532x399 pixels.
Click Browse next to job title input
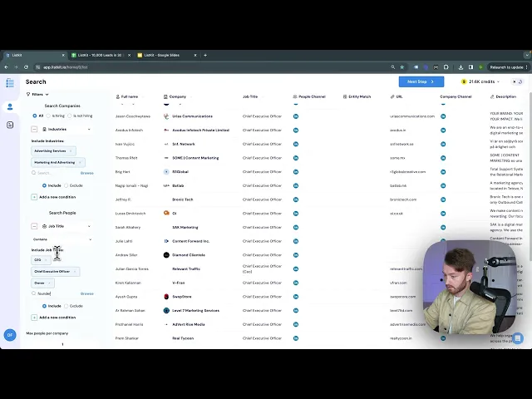coord(86,293)
